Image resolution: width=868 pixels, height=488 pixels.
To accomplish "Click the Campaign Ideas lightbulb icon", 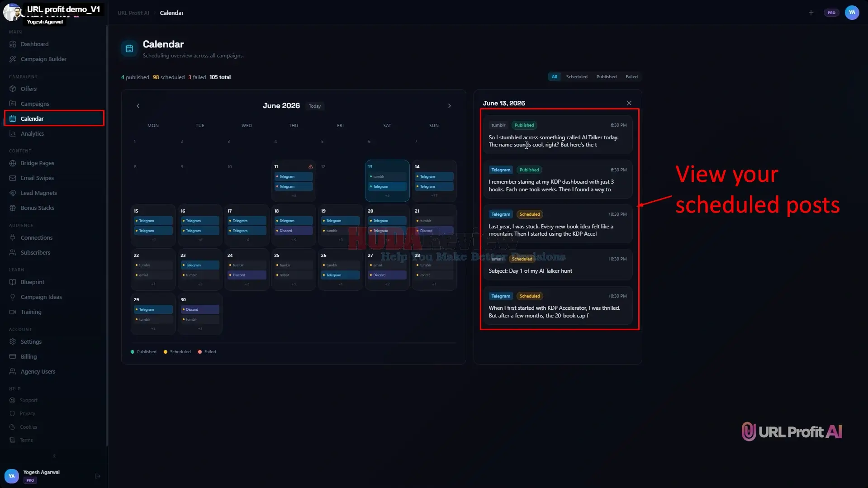I will tap(13, 297).
